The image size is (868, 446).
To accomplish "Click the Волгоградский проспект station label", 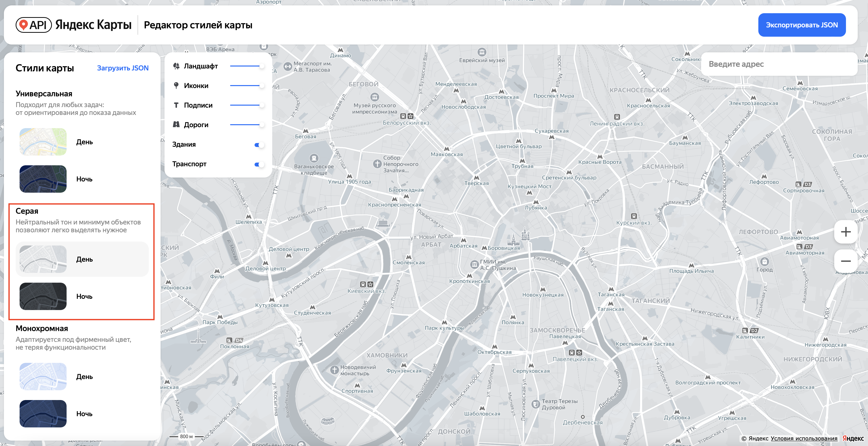I will point(708,383).
